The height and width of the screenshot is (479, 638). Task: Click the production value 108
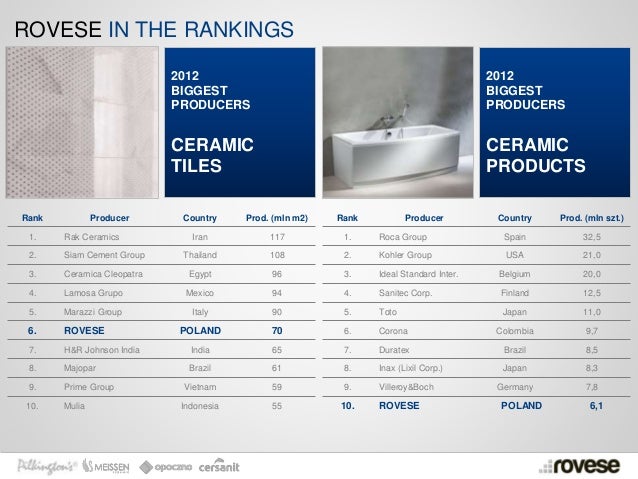point(277,255)
